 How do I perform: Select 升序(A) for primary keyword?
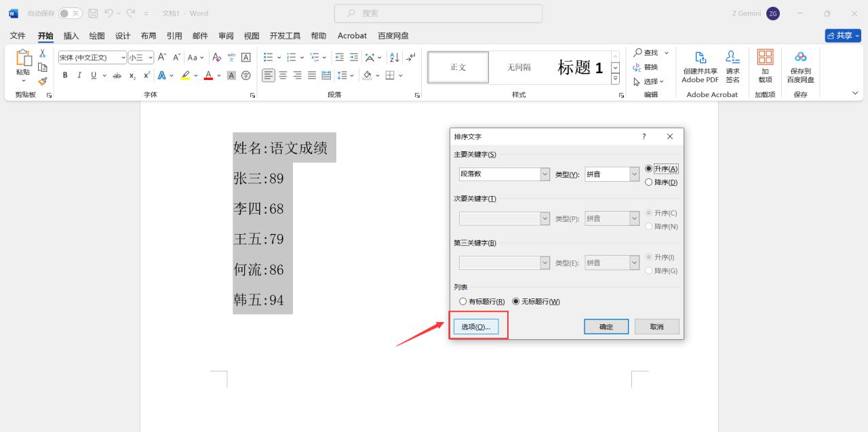[x=661, y=168]
